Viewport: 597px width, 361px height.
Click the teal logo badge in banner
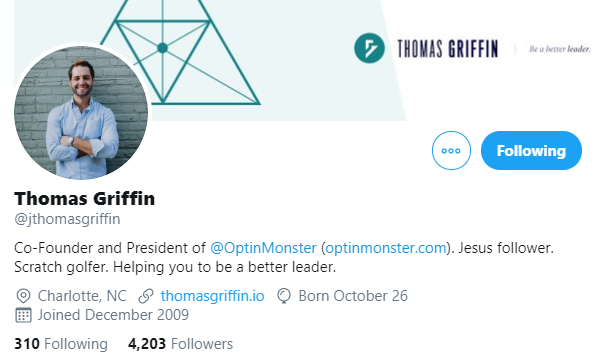pos(369,48)
